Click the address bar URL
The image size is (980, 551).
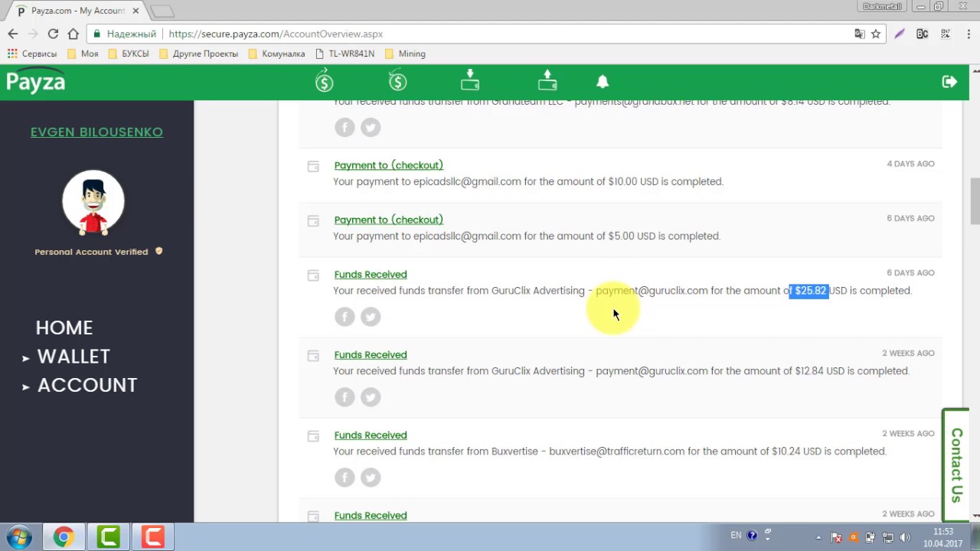(x=276, y=34)
